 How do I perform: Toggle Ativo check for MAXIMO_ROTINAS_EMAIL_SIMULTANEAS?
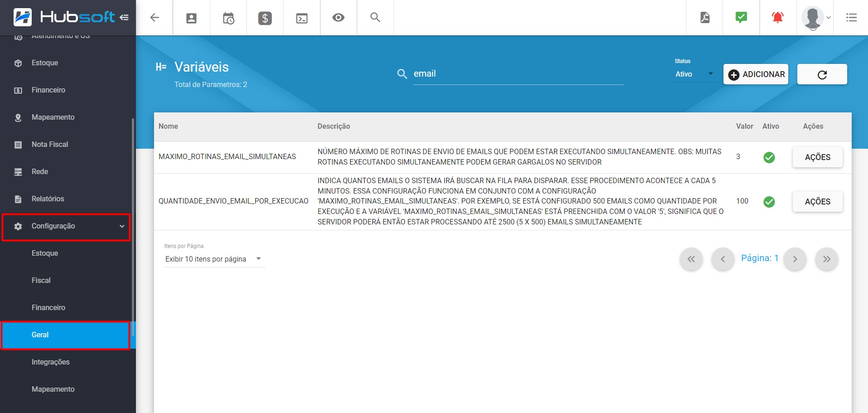point(769,157)
